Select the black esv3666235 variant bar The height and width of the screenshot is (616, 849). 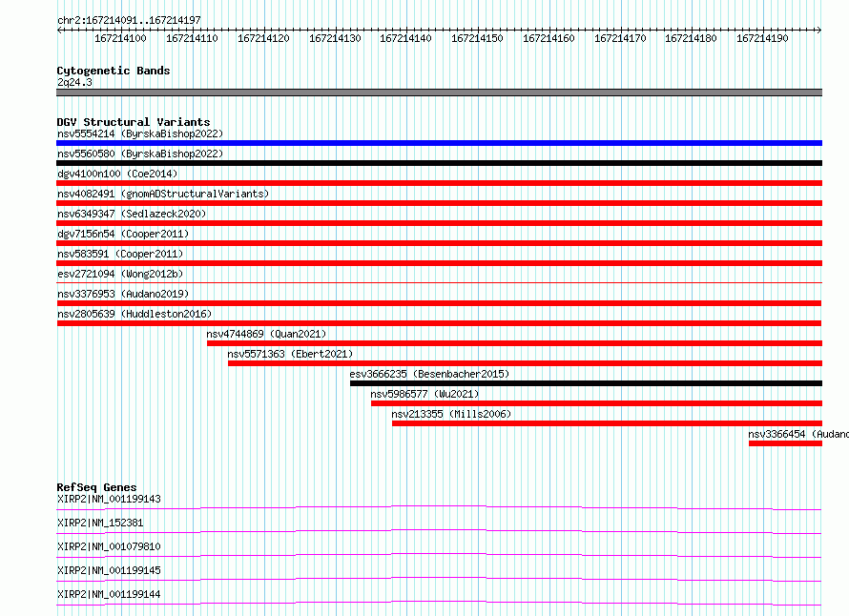(587, 383)
